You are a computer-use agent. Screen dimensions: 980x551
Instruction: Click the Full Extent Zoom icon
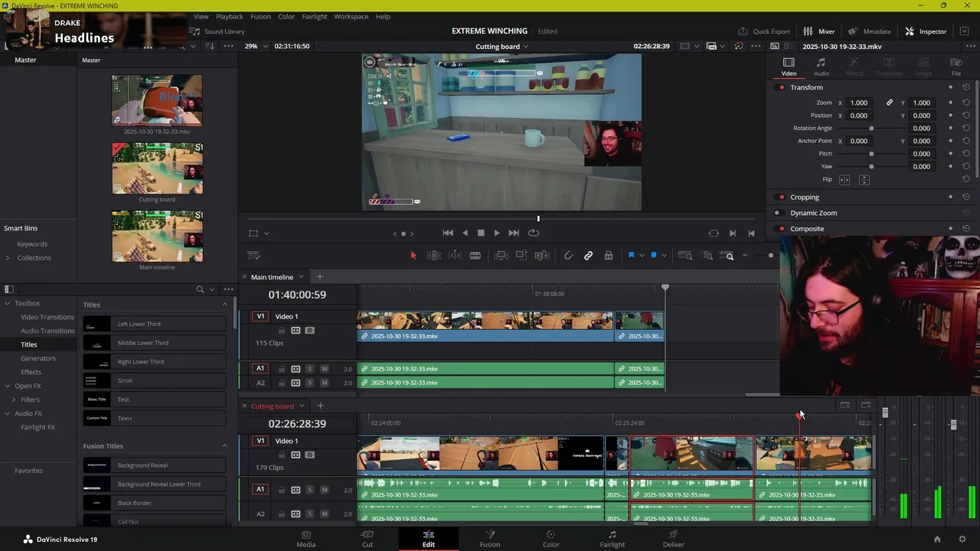(685, 256)
